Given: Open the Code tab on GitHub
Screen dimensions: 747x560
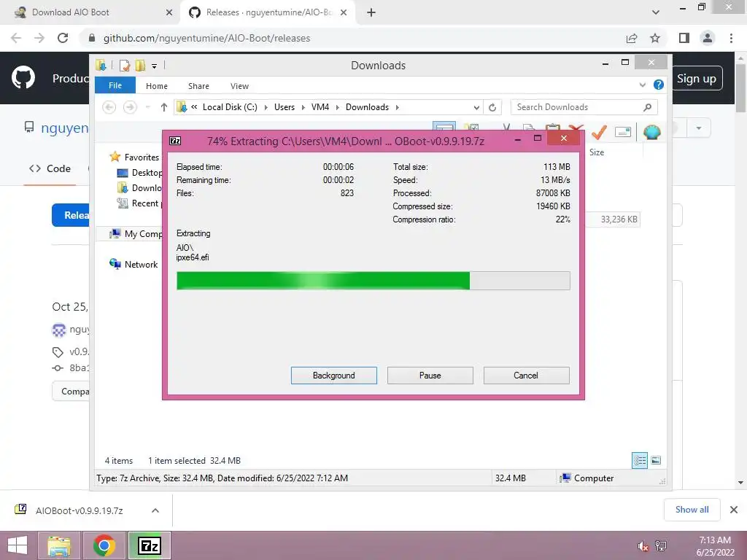Looking at the screenshot, I should [x=50, y=168].
